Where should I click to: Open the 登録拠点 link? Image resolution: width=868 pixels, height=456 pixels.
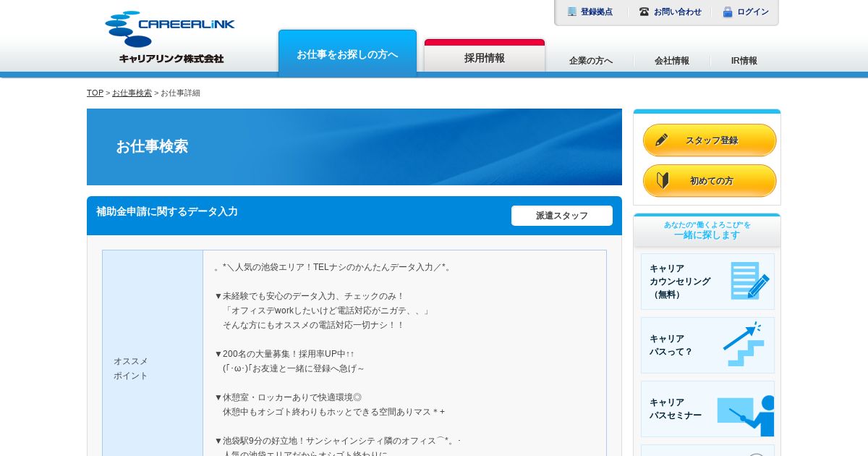(597, 12)
